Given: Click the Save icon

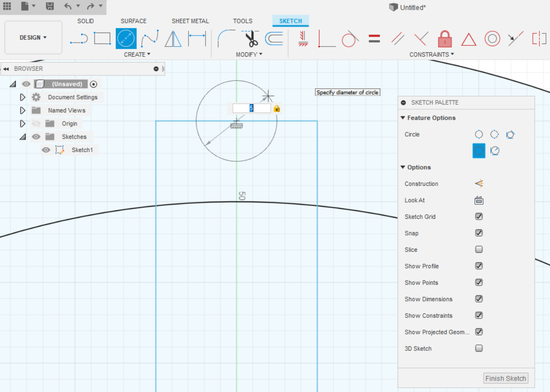Looking at the screenshot, I should [50, 6].
